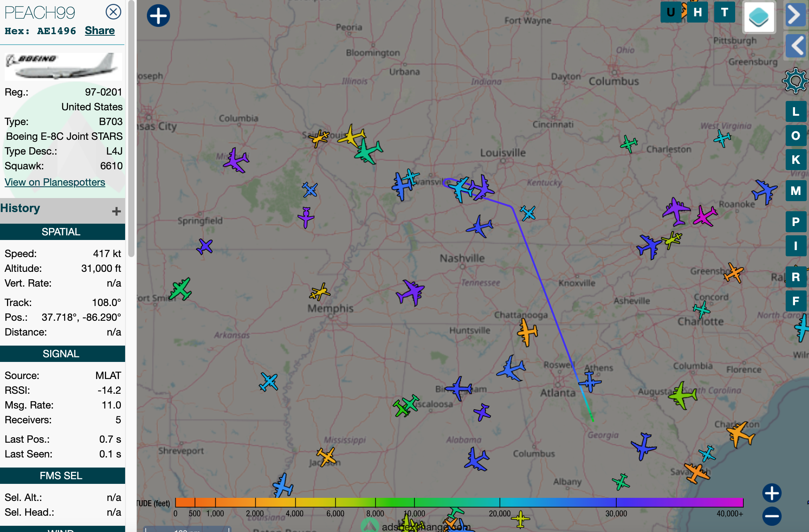Screen dimensions: 809x532
Task: Click the left chevron sidebar button
Action: (x=795, y=46)
